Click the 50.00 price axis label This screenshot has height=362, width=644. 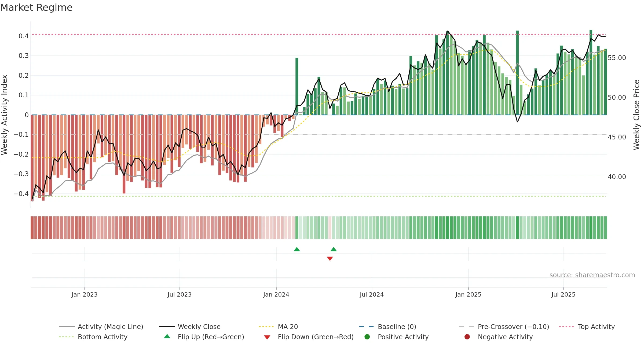pyautogui.click(x=617, y=98)
